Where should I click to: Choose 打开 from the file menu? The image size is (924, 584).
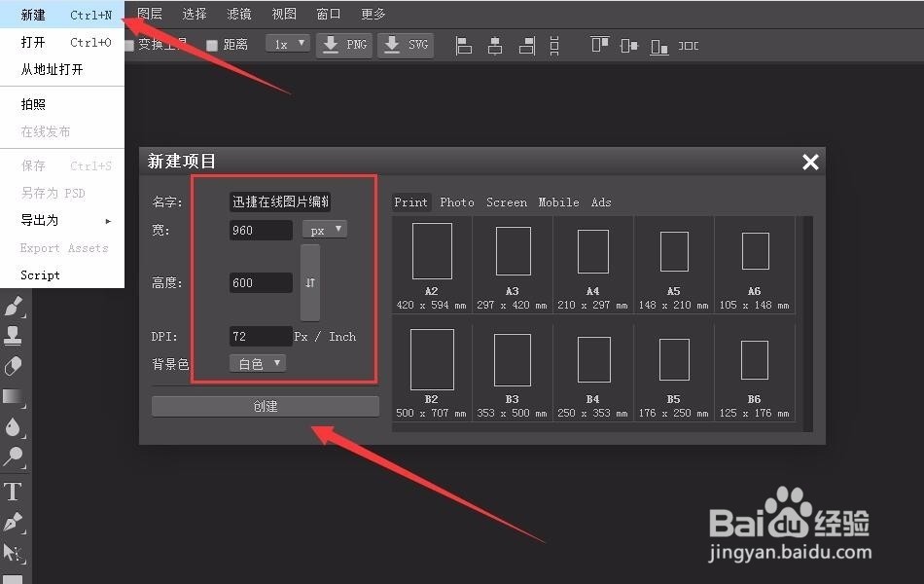pyautogui.click(x=62, y=43)
